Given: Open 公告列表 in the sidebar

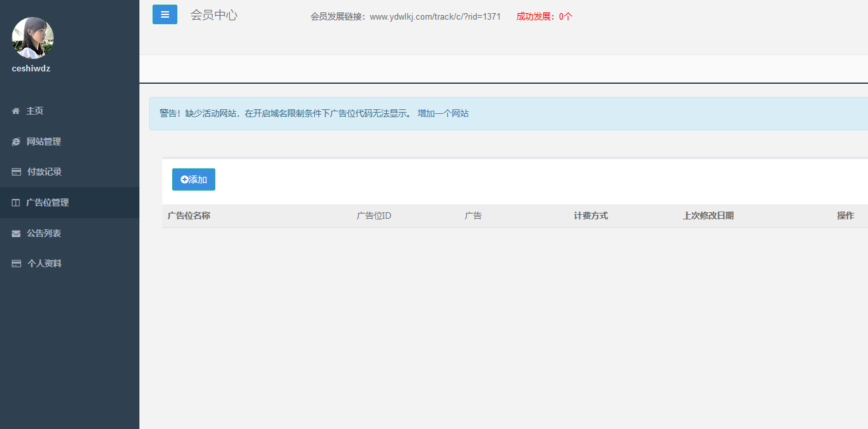Looking at the screenshot, I should coord(69,234).
